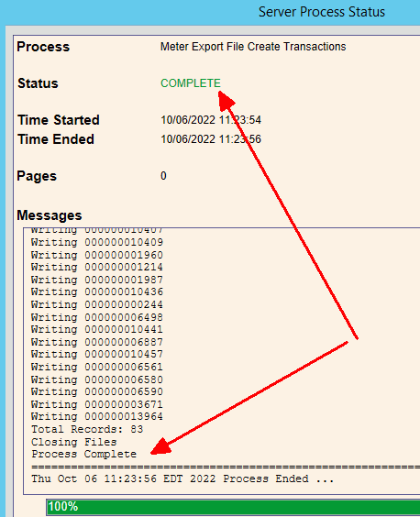Click message line 'Writing 000000000244'
Screen dimensions: 420x517
97,304
